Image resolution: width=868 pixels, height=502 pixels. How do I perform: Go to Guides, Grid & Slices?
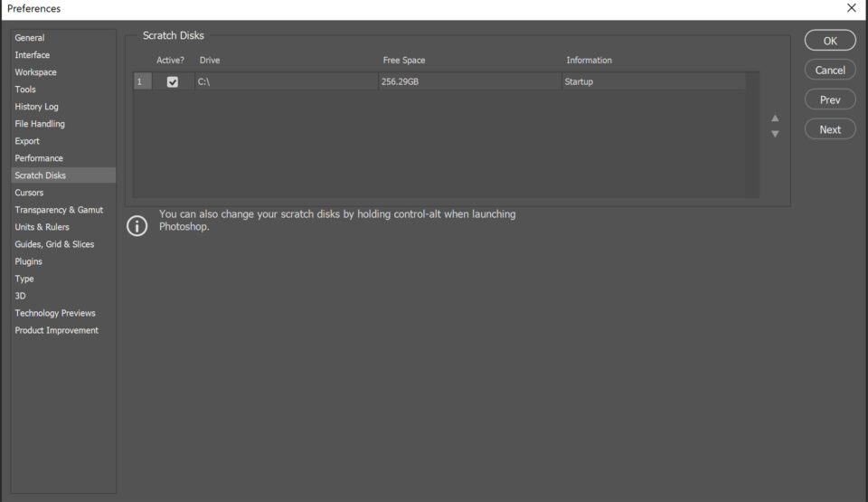[54, 244]
